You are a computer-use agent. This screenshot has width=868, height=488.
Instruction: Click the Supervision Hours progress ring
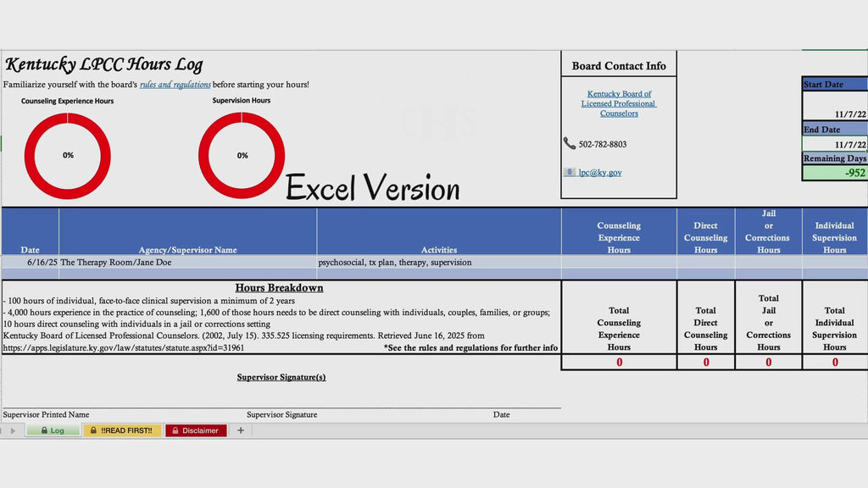(242, 155)
